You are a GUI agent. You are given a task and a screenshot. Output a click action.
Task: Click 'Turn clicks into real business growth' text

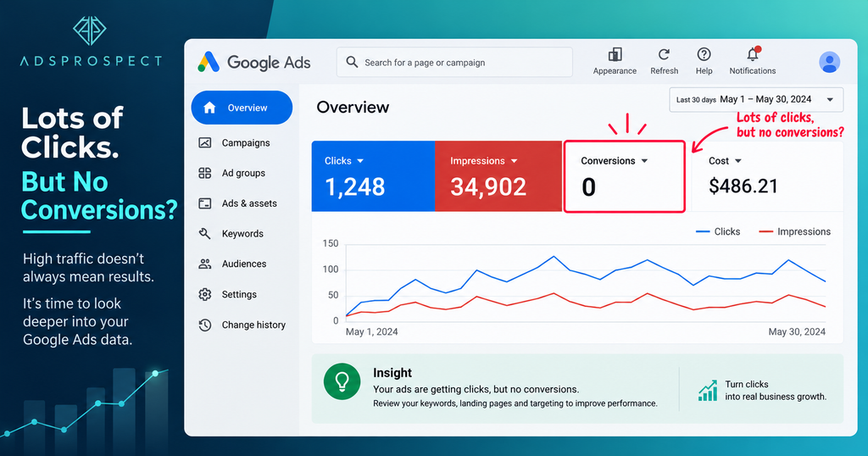point(776,390)
